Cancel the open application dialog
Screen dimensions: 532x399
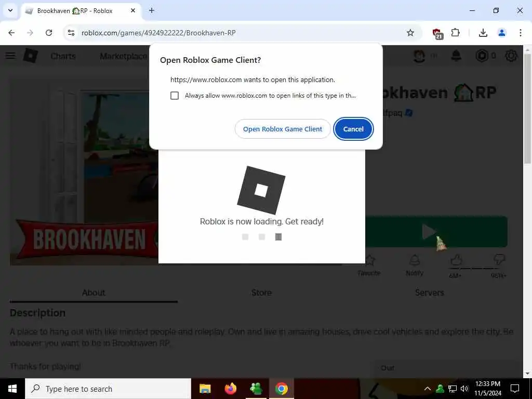353,129
